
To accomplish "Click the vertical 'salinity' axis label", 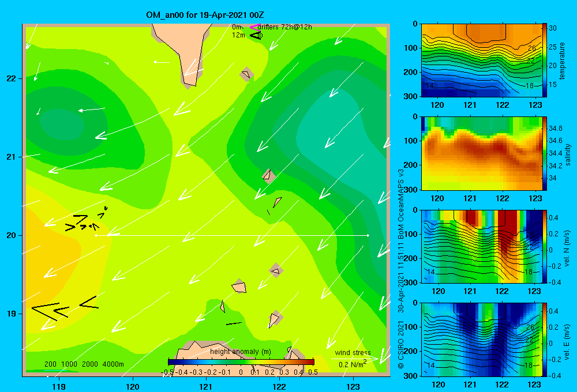I will point(568,154).
